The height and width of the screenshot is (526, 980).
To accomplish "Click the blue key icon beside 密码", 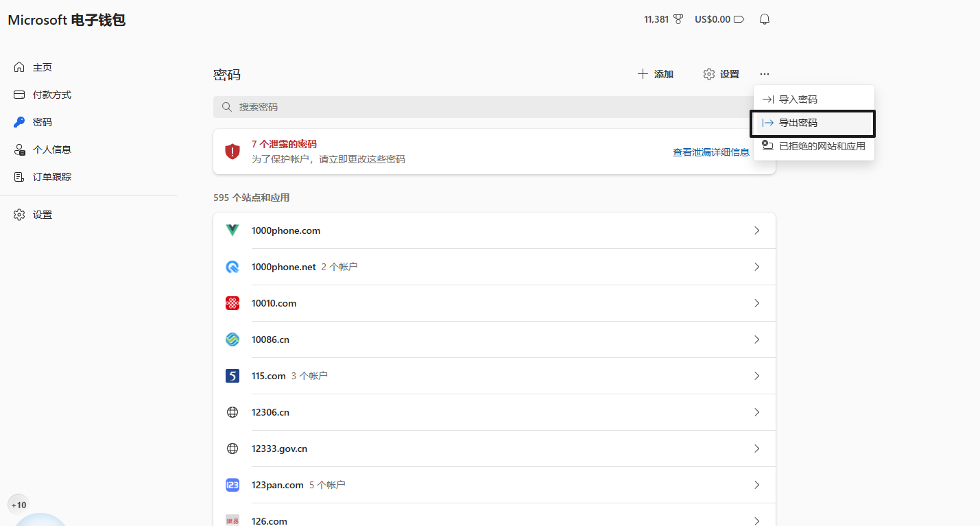I will (19, 122).
